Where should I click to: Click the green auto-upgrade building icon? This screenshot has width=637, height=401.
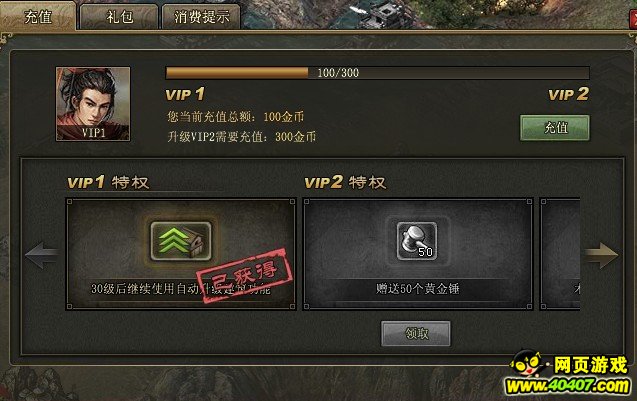tap(181, 241)
